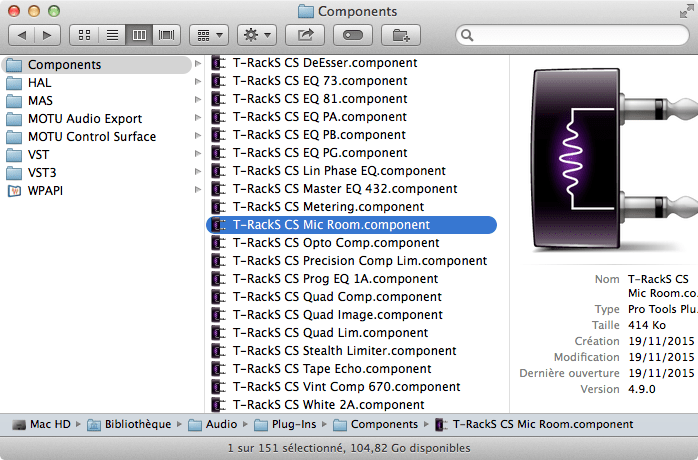Switch to list view mode
The height and width of the screenshot is (460, 698).
tap(112, 35)
